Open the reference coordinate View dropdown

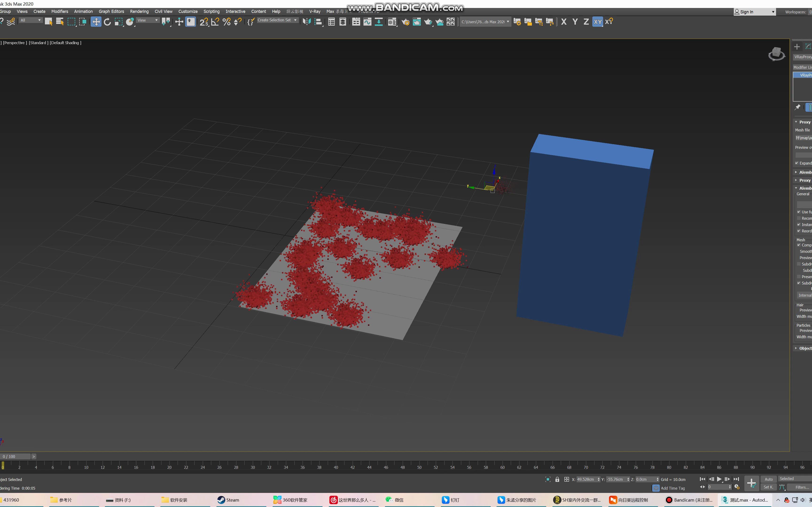click(148, 20)
